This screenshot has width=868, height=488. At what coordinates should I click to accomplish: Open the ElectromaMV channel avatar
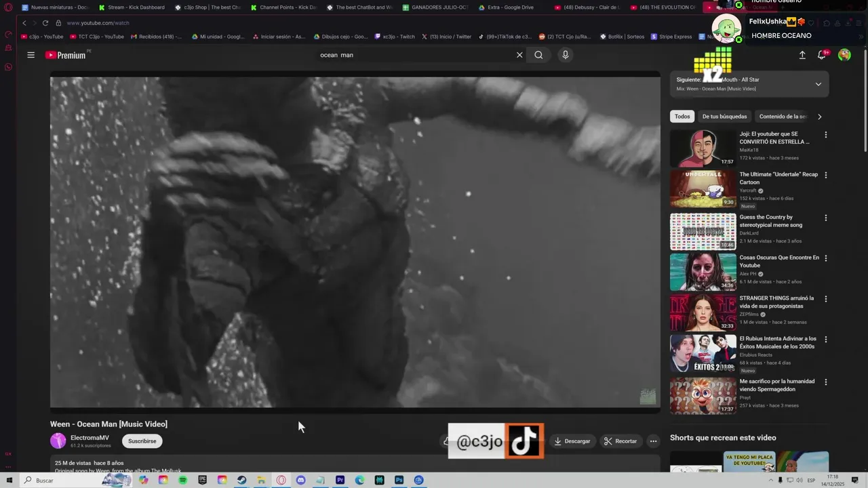(x=58, y=441)
